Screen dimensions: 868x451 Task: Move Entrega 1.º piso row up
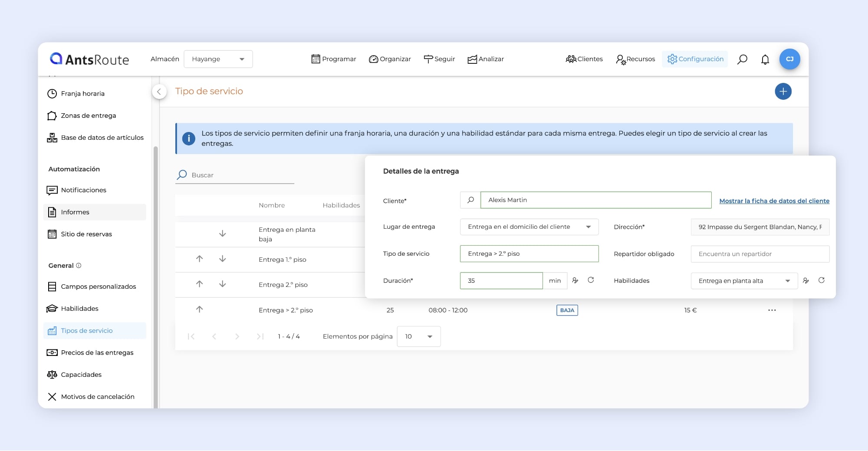tap(199, 259)
